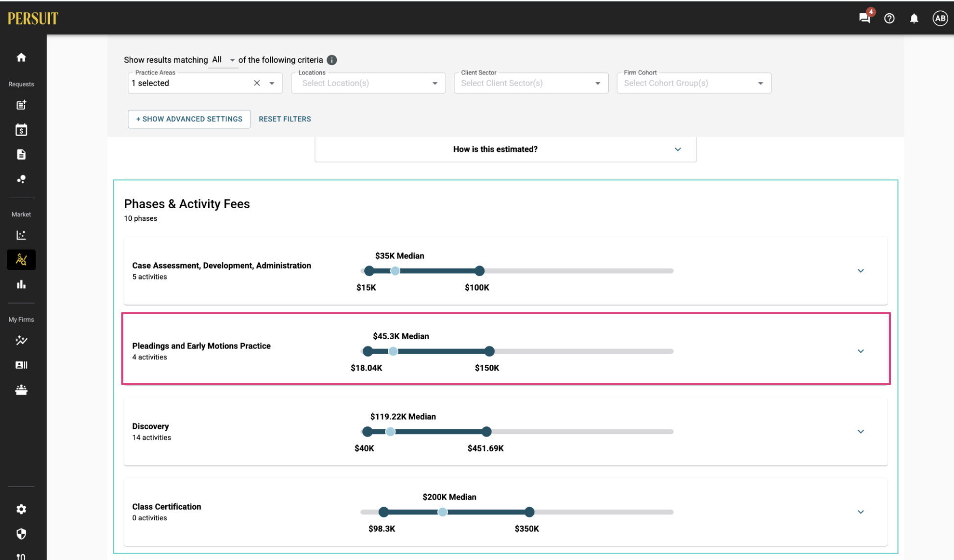The width and height of the screenshot is (954, 560).
Task: Open the contact card icon under My Firms
Action: (21, 365)
